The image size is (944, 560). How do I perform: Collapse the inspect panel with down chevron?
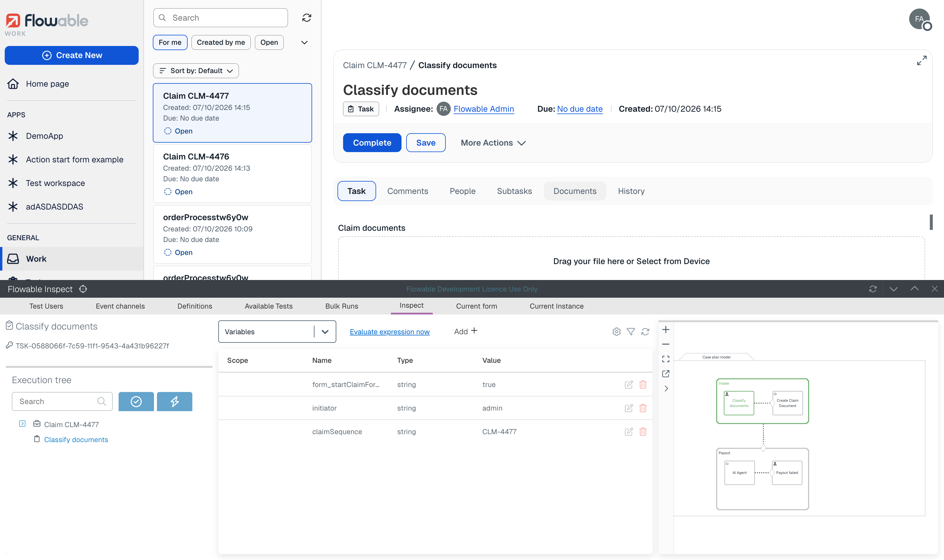pos(893,289)
